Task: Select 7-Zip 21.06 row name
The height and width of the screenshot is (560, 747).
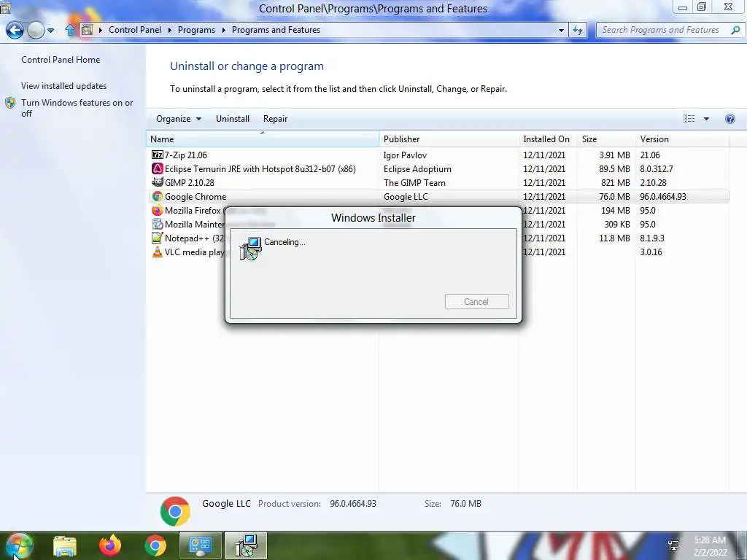Action: 186,155
